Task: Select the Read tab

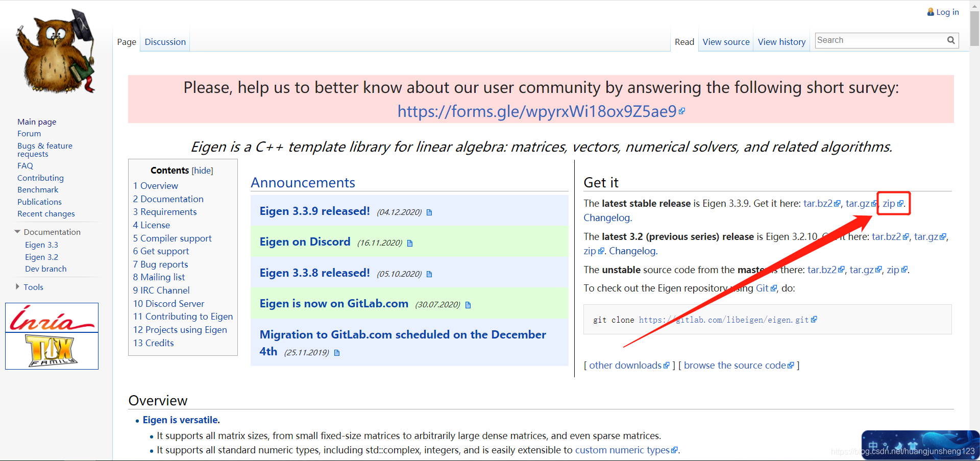Action: tap(684, 42)
